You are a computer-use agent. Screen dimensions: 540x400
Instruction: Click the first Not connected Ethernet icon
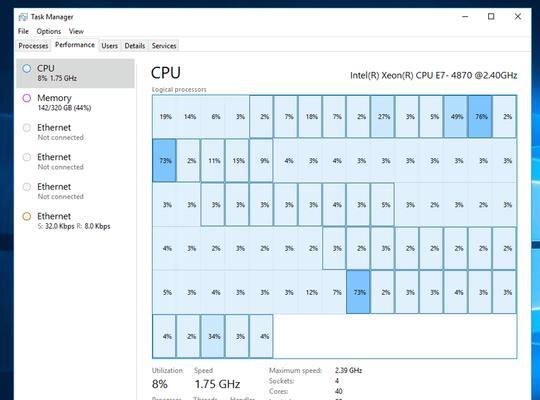27,127
